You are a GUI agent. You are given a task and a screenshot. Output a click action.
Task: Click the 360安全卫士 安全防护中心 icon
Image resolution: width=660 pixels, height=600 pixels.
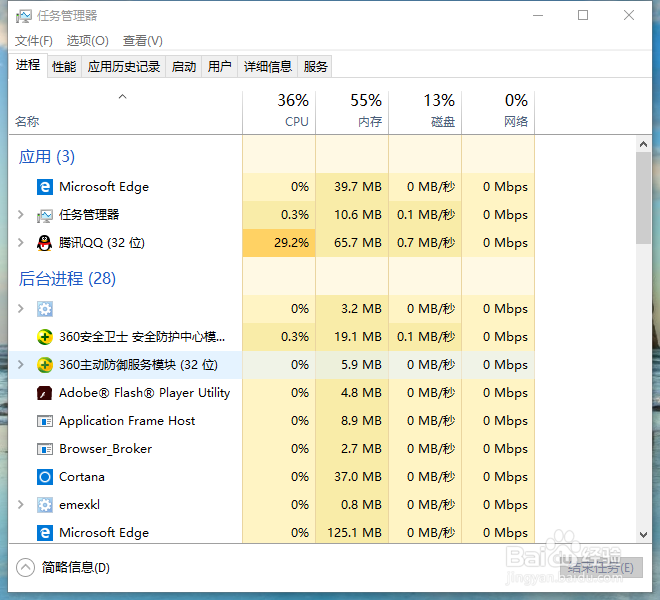tap(45, 337)
